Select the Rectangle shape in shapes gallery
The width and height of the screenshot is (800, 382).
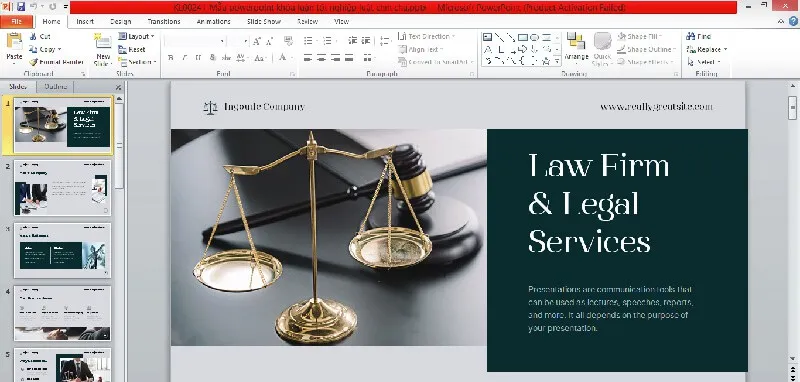pyautogui.click(x=522, y=37)
